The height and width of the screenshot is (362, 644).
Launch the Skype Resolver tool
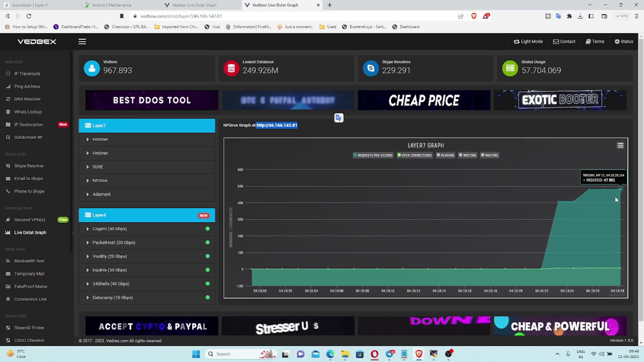(29, 166)
